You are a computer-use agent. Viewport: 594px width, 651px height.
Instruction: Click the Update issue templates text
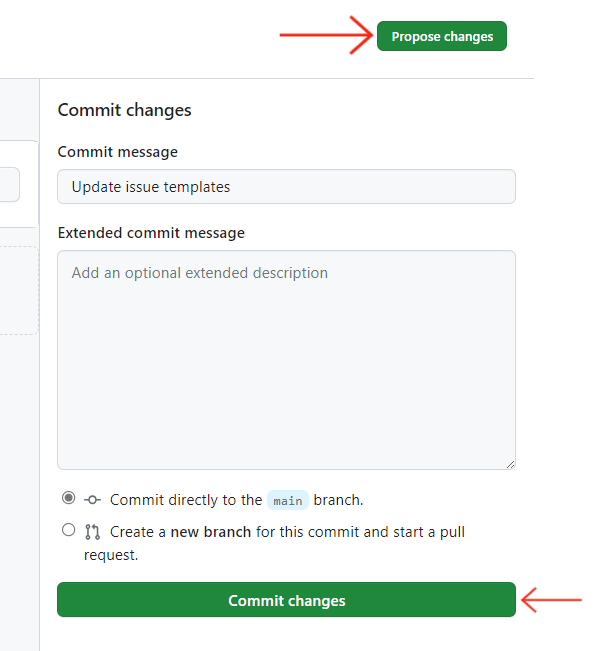pyautogui.click(x=151, y=187)
